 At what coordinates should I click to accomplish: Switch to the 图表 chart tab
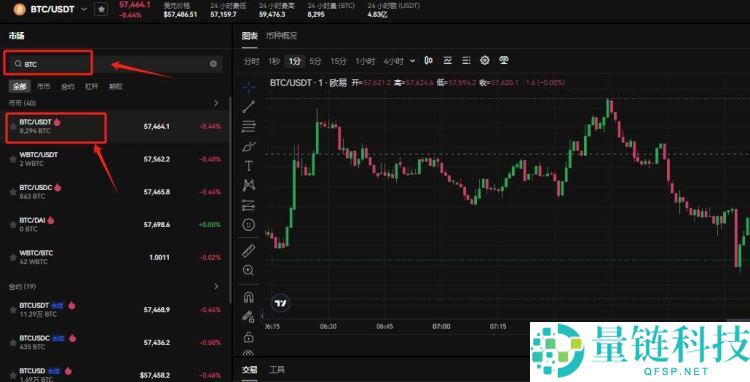(250, 36)
